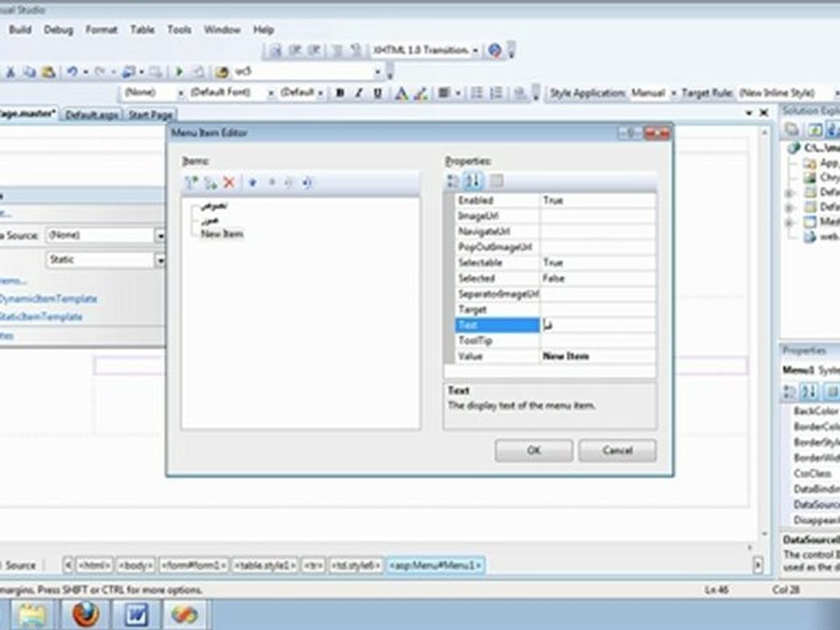Open the Table menu
Image resolution: width=840 pixels, height=630 pixels.
click(x=143, y=30)
